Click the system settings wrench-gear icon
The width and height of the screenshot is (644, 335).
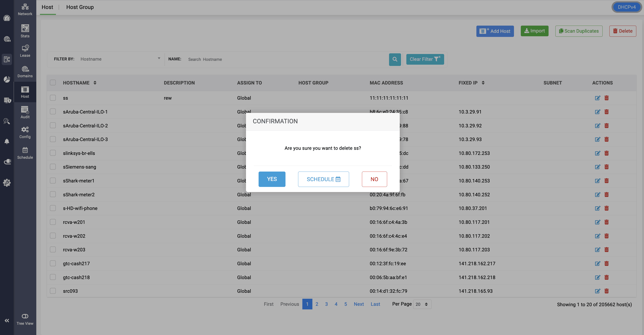[x=7, y=183]
